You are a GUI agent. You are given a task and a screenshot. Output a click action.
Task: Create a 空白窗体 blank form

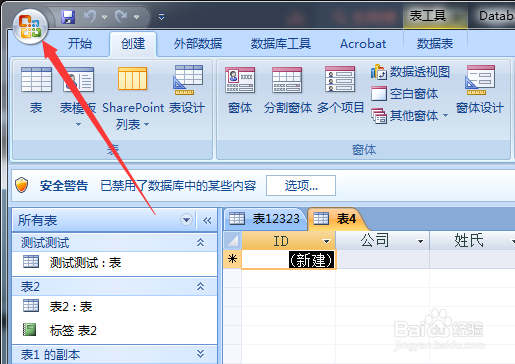point(404,94)
